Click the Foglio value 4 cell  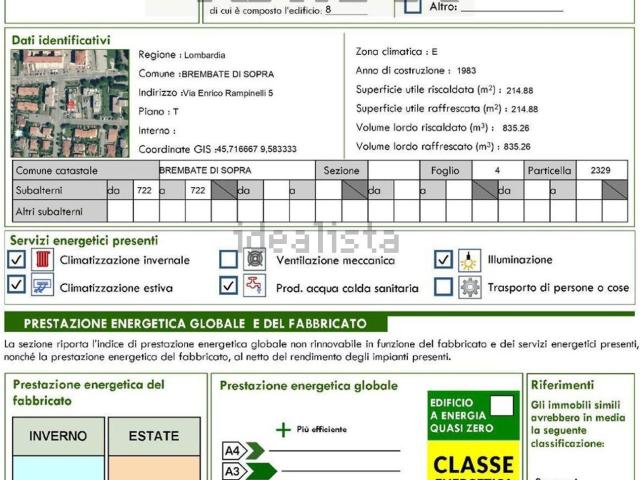coord(498,170)
